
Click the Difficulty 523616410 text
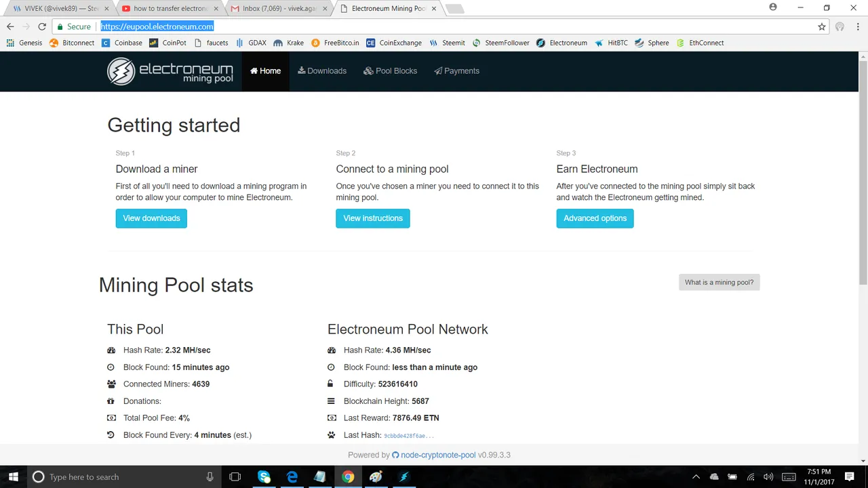pos(380,384)
